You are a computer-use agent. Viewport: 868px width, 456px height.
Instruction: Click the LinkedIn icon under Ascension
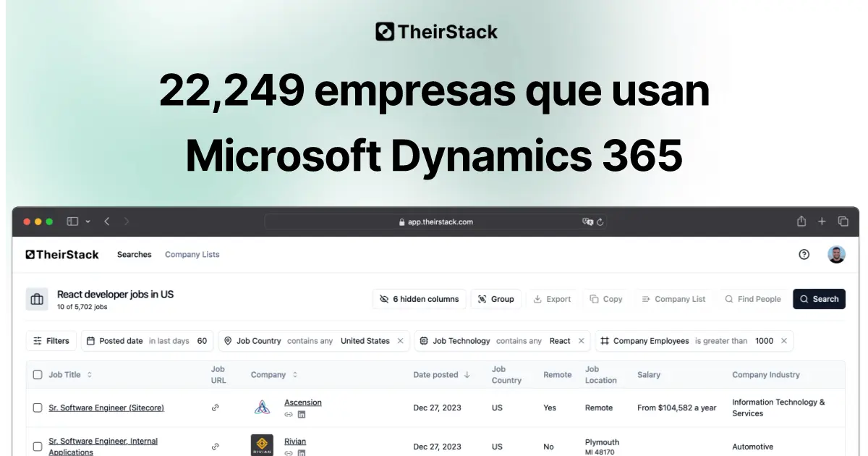(x=302, y=415)
